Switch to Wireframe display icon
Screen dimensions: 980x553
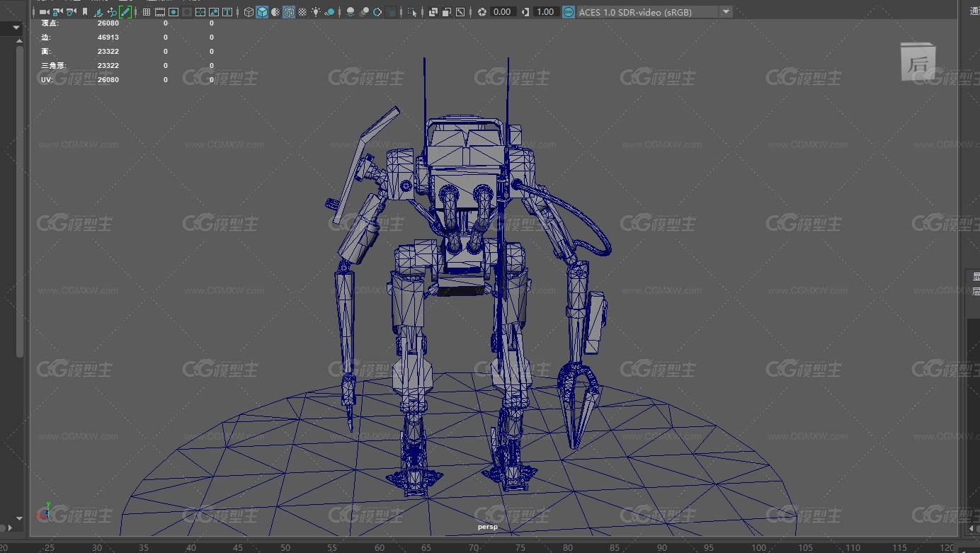coord(249,12)
